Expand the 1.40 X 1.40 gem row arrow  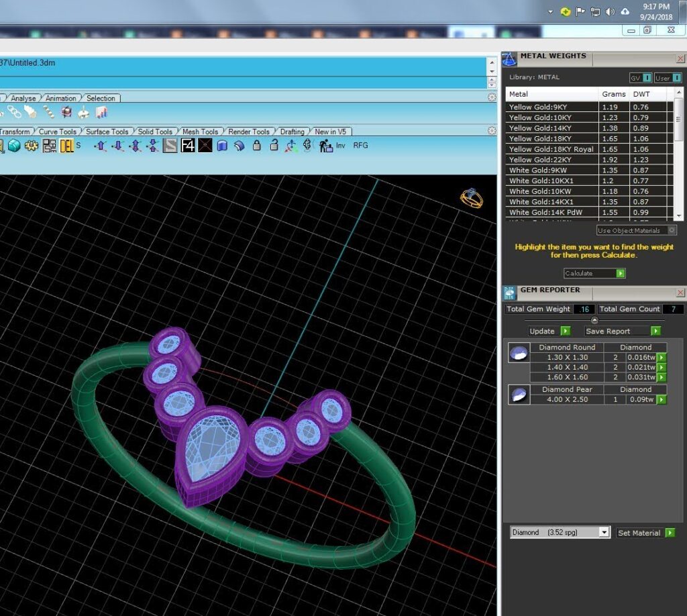click(662, 368)
